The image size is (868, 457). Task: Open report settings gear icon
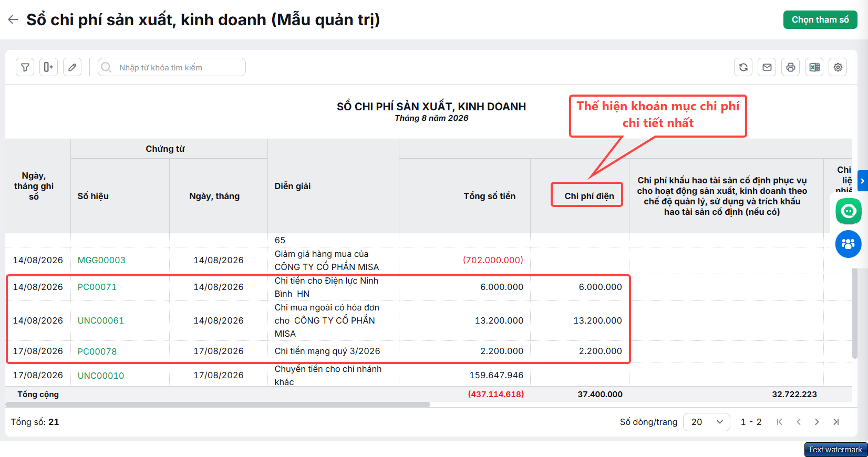[x=838, y=67]
